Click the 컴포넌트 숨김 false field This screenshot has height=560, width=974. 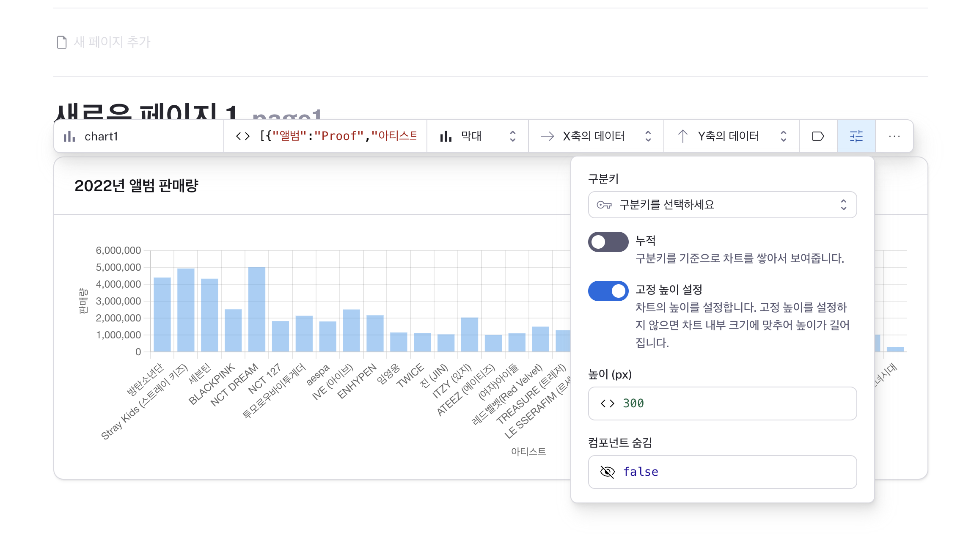click(722, 472)
